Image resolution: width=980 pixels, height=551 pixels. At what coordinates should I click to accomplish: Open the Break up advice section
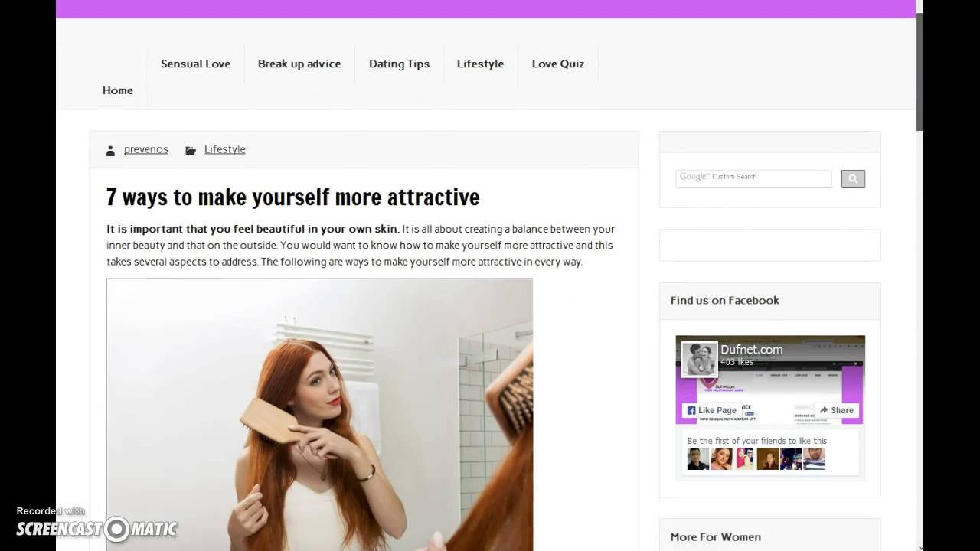[299, 64]
